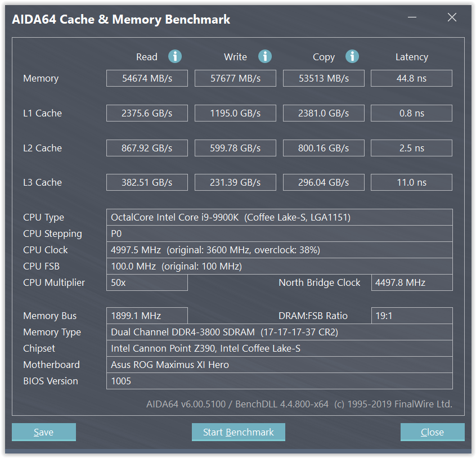Click the Read column header text
Image resolution: width=476 pixels, height=458 pixels.
147,57
